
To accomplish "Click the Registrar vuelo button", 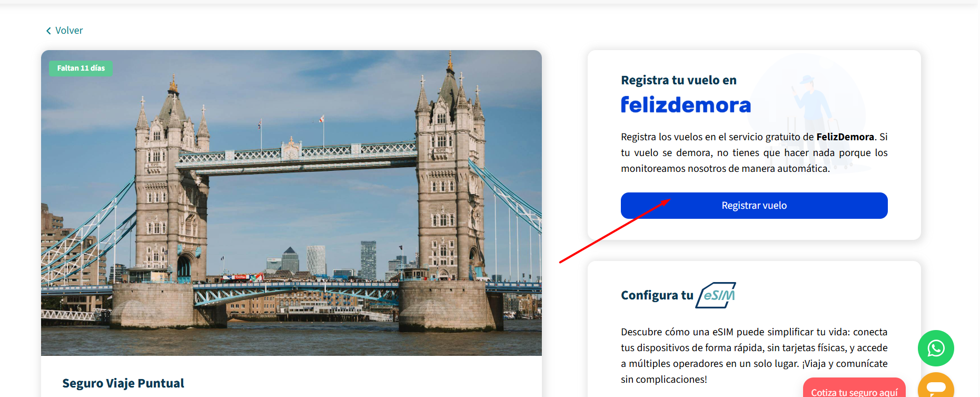I will click(754, 206).
